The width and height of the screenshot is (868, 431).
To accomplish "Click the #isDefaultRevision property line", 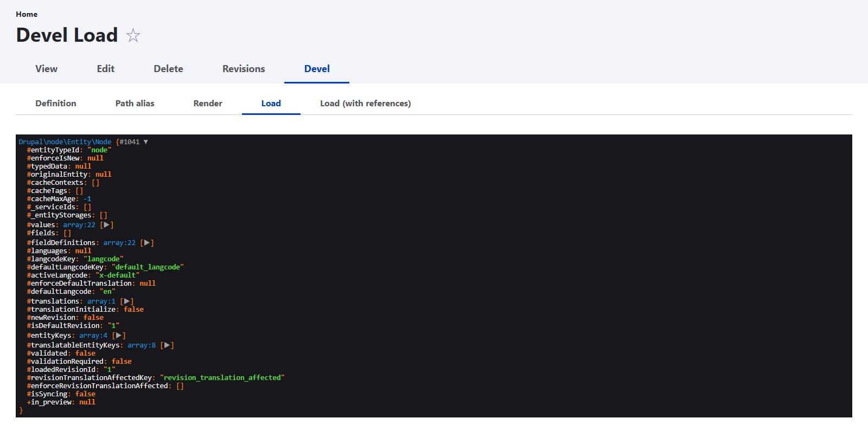I will coord(73,326).
